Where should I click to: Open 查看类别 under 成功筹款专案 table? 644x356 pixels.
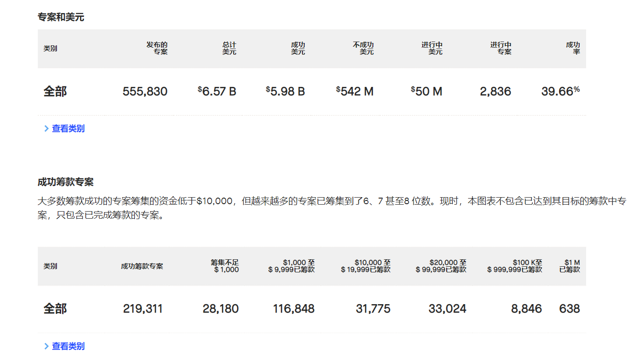click(x=68, y=346)
